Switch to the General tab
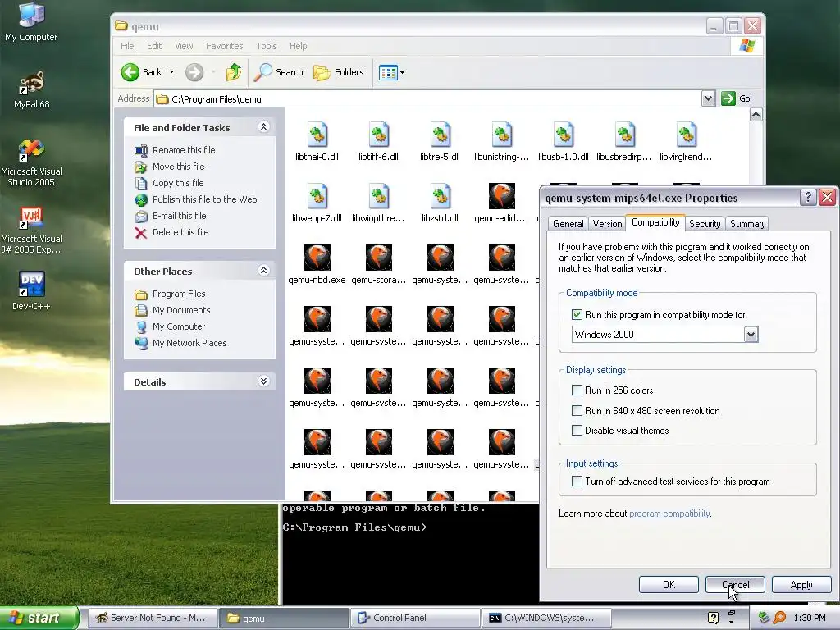This screenshot has height=630, width=840. point(568,224)
